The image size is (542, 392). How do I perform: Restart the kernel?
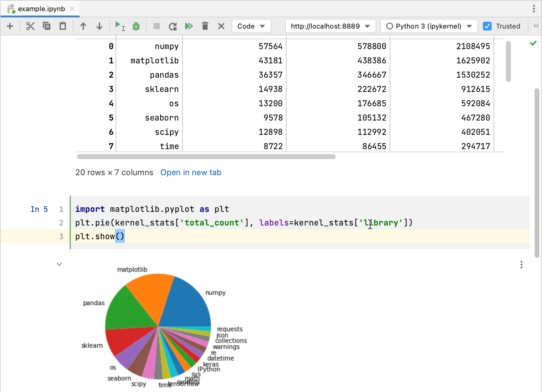[x=173, y=26]
